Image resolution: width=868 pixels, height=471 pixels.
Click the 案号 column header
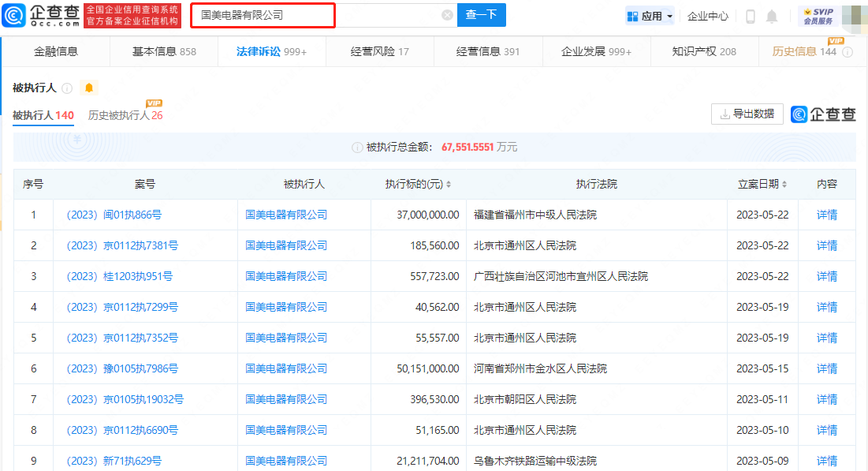click(145, 185)
